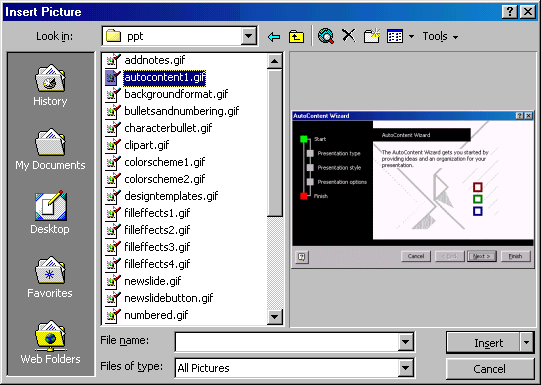Click the highlighted autocontent1.gif name
The width and height of the screenshot is (541, 385).
165,78
